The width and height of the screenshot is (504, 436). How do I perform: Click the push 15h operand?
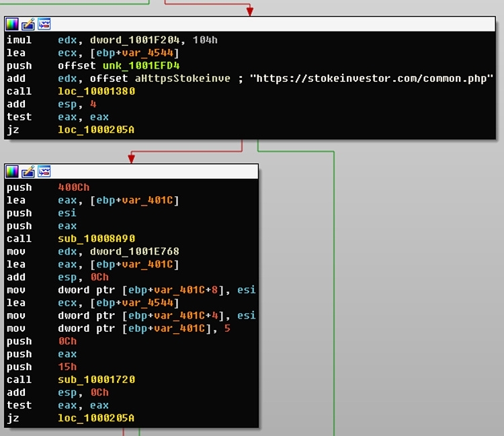67,367
